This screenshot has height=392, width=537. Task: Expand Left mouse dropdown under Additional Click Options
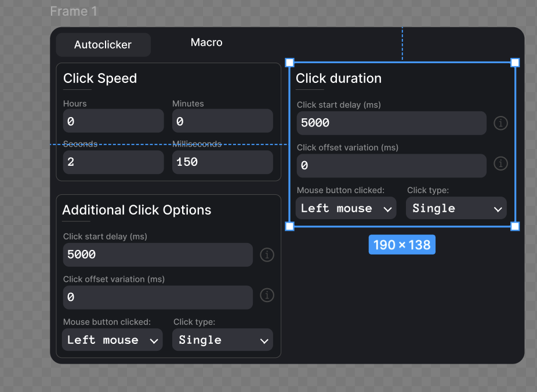[112, 340]
